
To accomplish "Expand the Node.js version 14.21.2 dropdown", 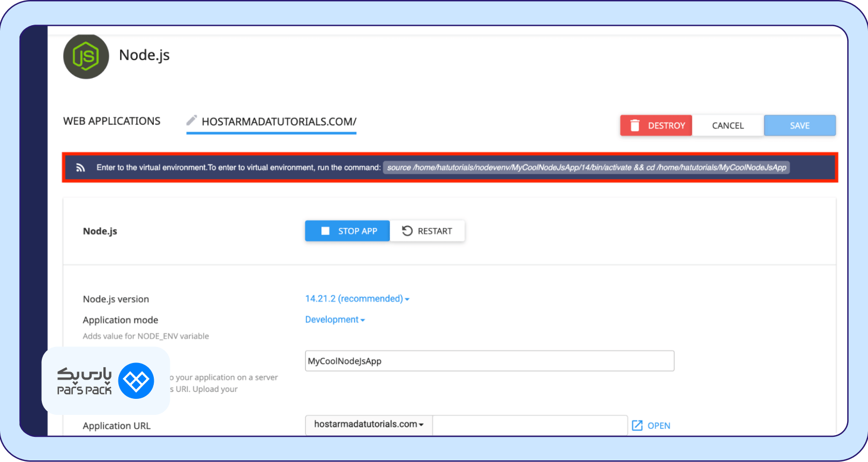I will tap(357, 299).
